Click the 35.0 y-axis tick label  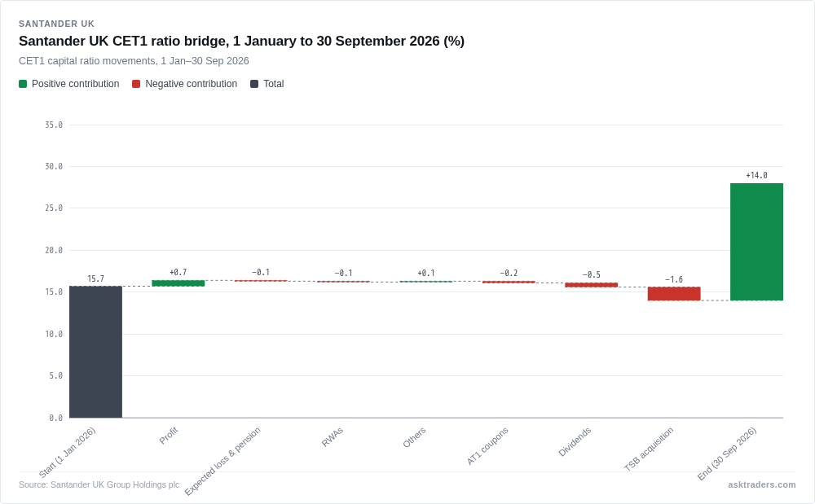[x=54, y=125]
